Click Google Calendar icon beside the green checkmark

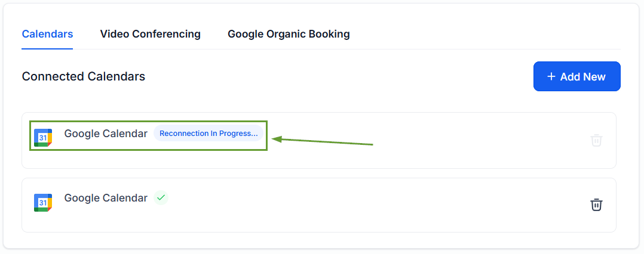43,203
